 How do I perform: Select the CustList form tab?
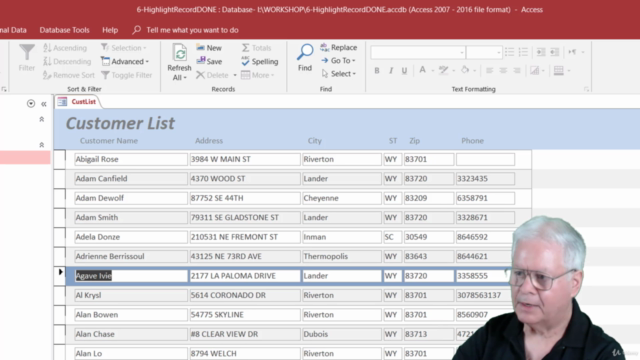pyautogui.click(x=78, y=102)
